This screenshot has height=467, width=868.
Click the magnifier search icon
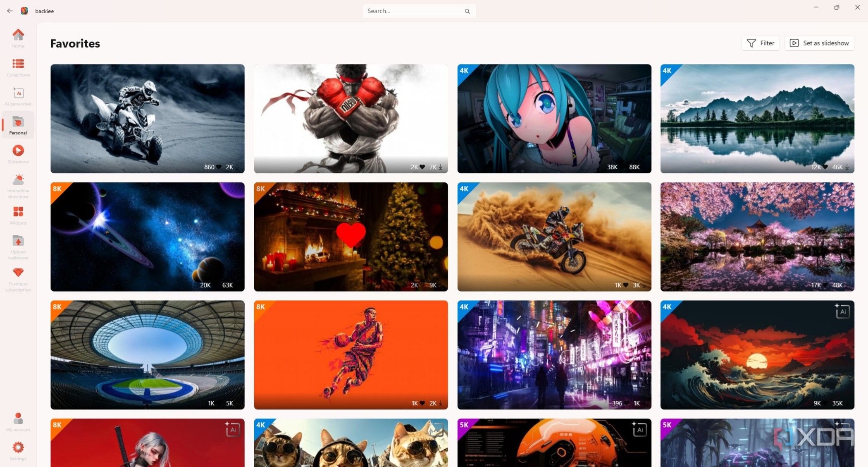[467, 11]
